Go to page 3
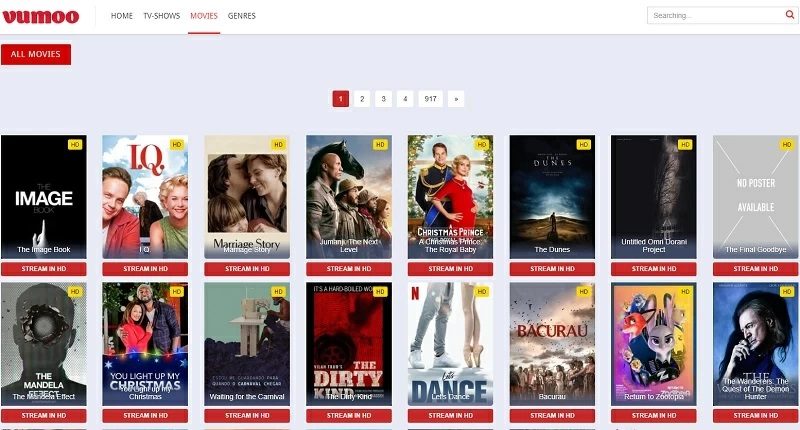The image size is (800, 430). pos(384,99)
